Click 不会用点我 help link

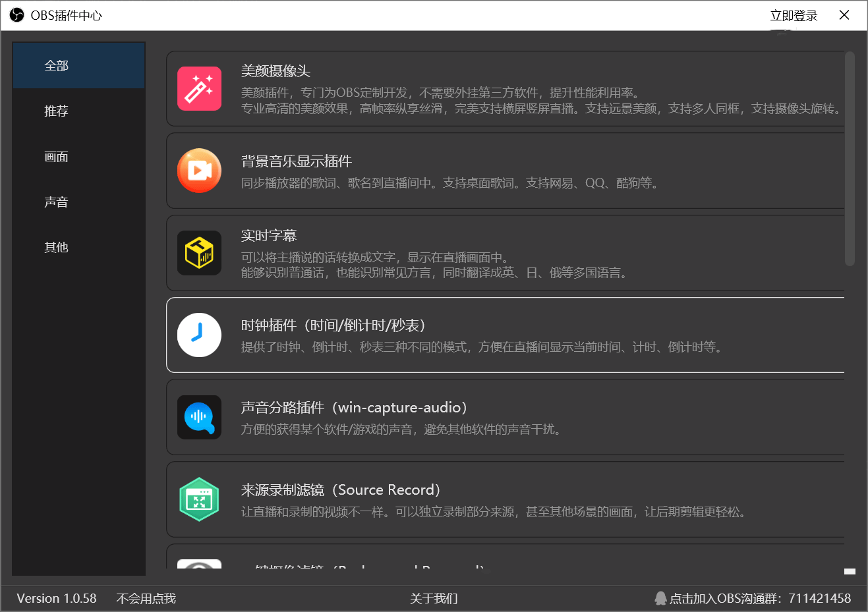[145, 598]
